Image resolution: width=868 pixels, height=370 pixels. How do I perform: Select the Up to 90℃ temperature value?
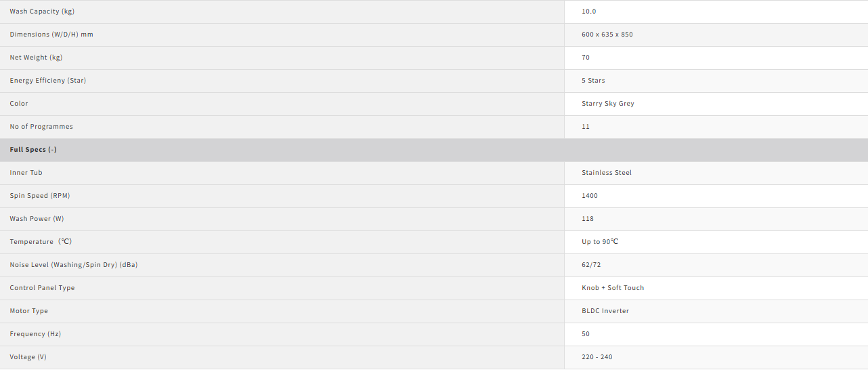click(600, 242)
